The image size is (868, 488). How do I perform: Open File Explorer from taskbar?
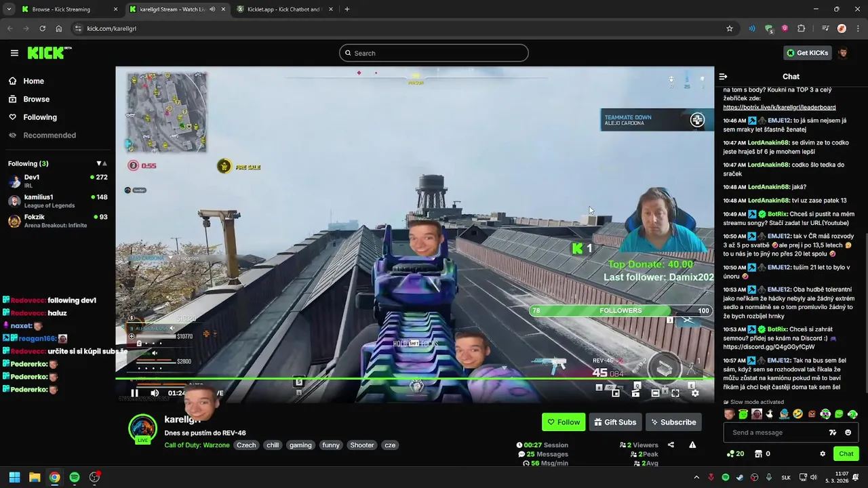(35, 477)
